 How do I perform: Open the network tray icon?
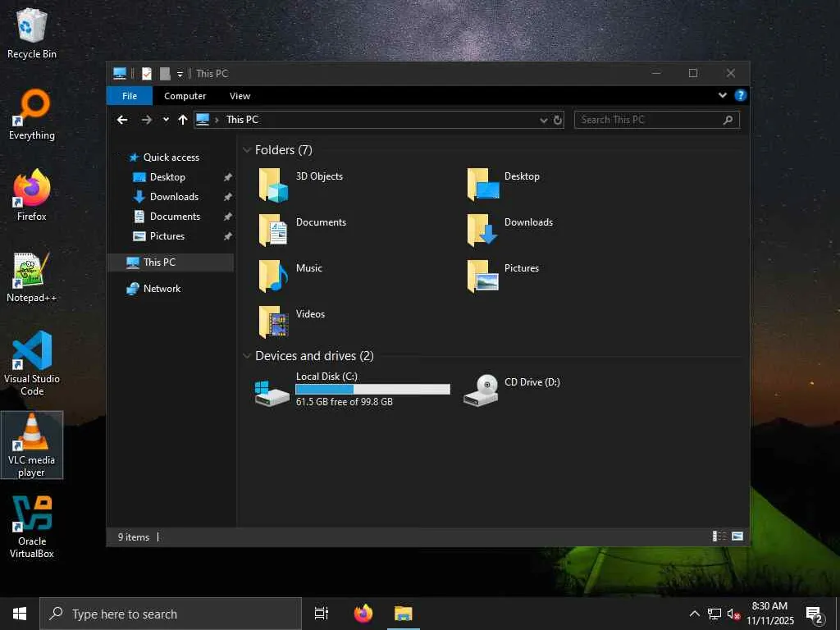(x=714, y=614)
